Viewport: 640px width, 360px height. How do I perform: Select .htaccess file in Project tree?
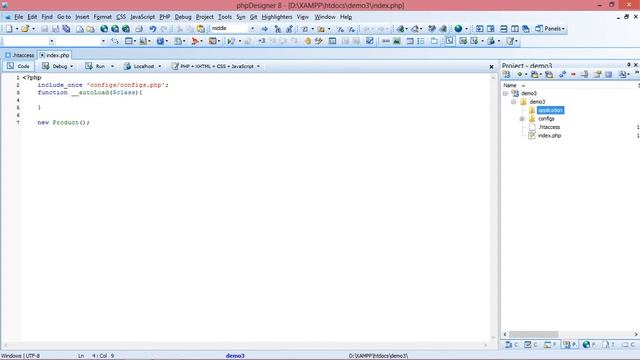tap(549, 127)
